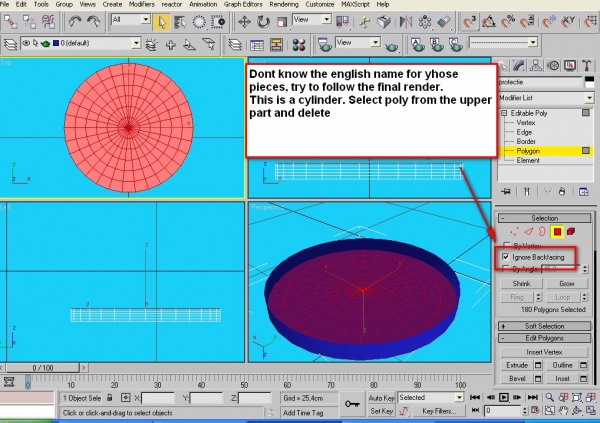Image resolution: width=600 pixels, height=423 pixels.
Task: Click Configure Modifier Sets icon
Action: pos(584,191)
